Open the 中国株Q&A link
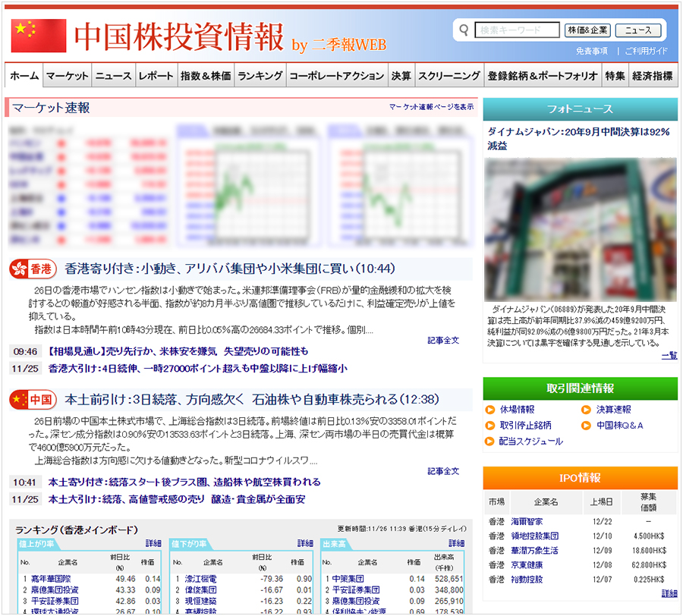683x616 pixels. pos(619,426)
